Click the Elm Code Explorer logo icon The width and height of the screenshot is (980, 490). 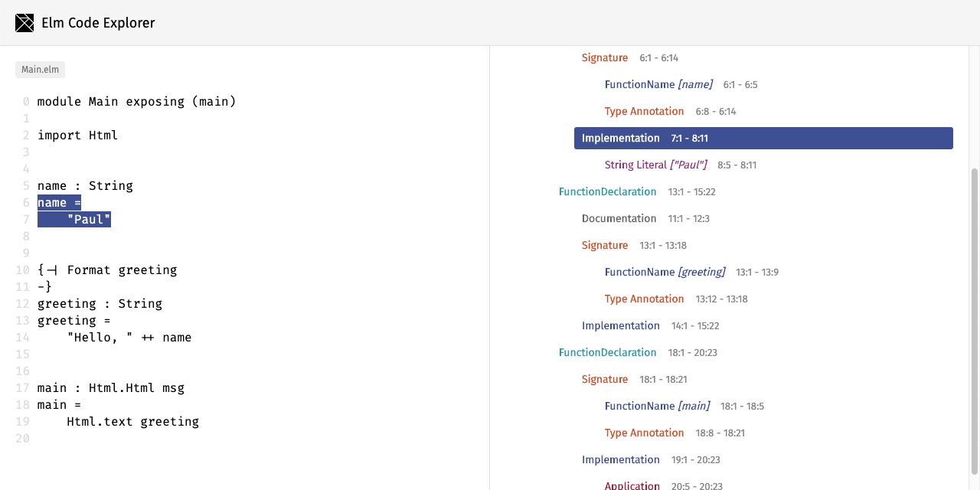(24, 23)
